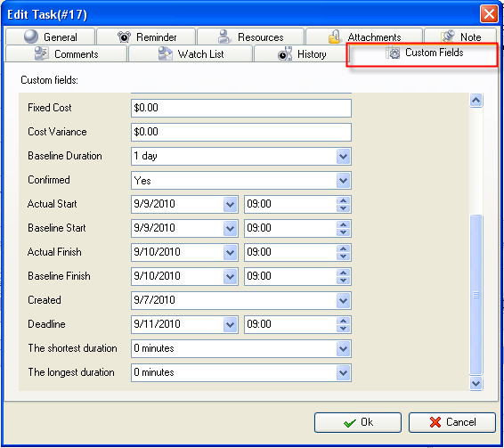This screenshot has width=504, height=448.
Task: Click the Comments tab icon
Action: [x=41, y=53]
